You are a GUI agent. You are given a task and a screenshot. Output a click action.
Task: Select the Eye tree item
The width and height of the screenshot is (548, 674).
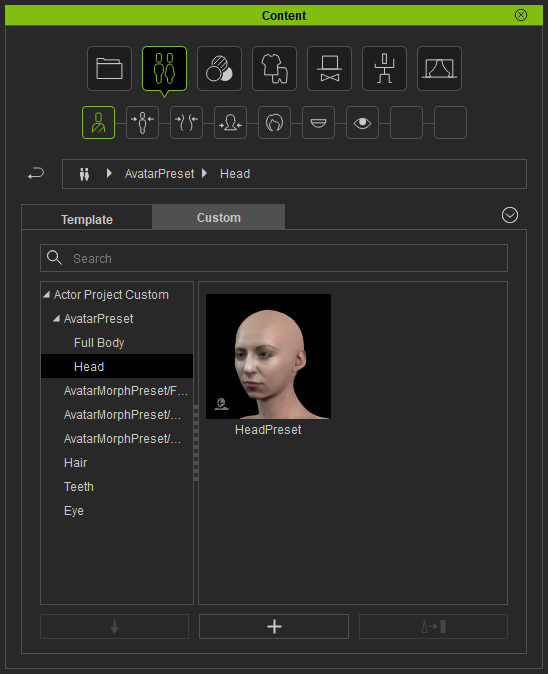click(73, 511)
